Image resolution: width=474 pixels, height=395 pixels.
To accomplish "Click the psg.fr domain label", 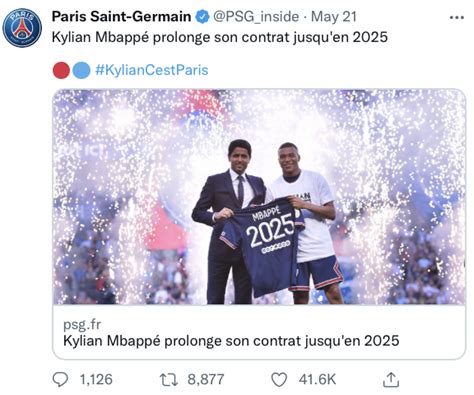I will pyautogui.click(x=82, y=324).
